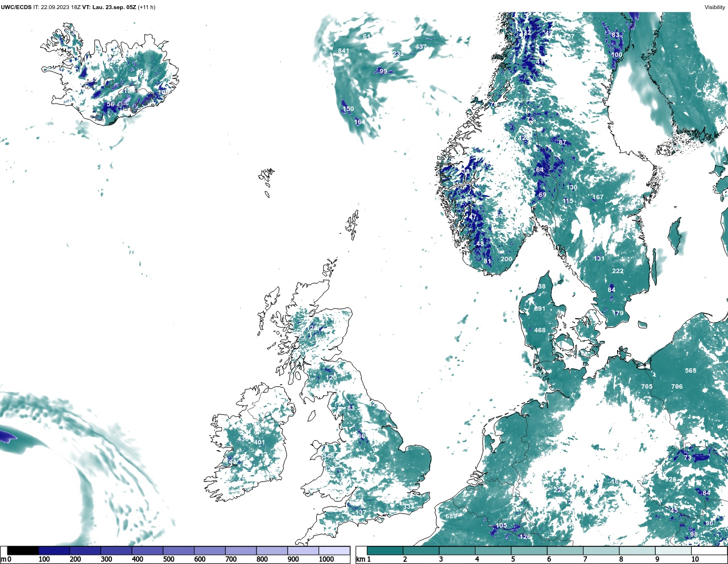Viewport: 728px width, 564px height.
Task: Click the '131' value label in Sweden
Action: tap(599, 258)
